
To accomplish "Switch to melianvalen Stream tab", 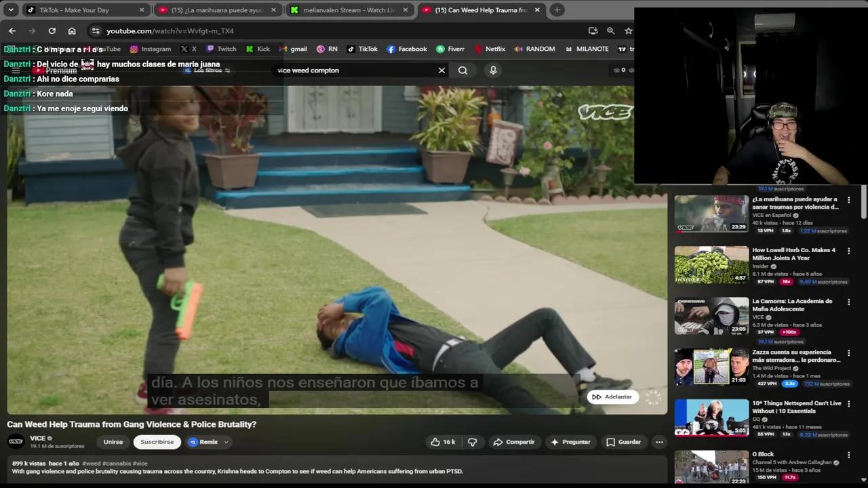I will point(349,10).
